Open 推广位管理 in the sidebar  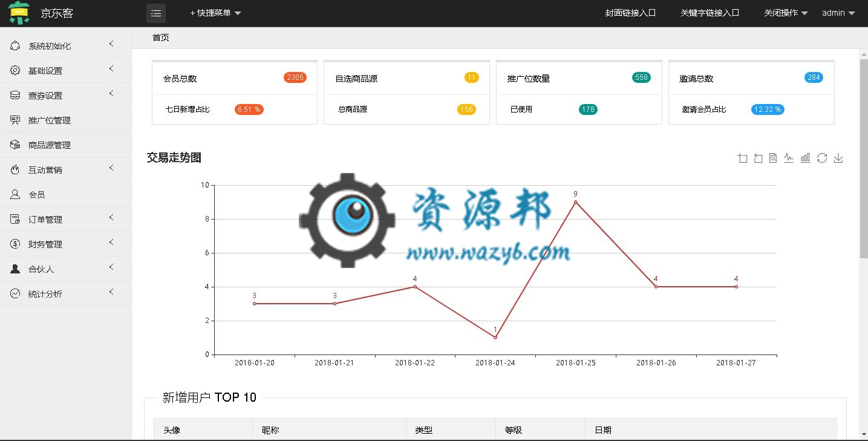tap(50, 120)
